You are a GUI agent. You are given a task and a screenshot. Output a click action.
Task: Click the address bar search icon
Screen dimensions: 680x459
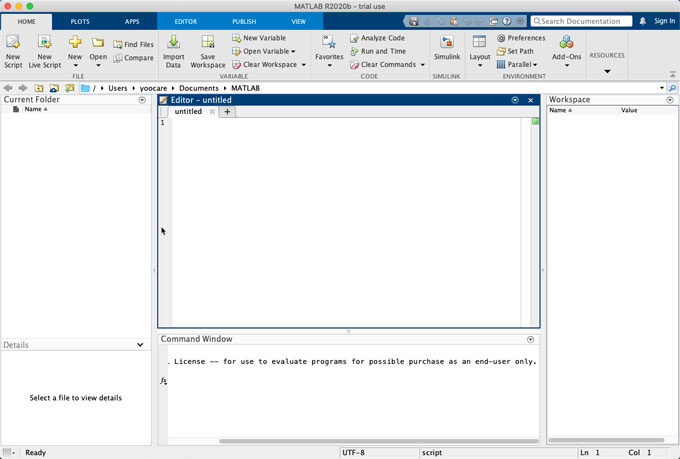(x=672, y=88)
